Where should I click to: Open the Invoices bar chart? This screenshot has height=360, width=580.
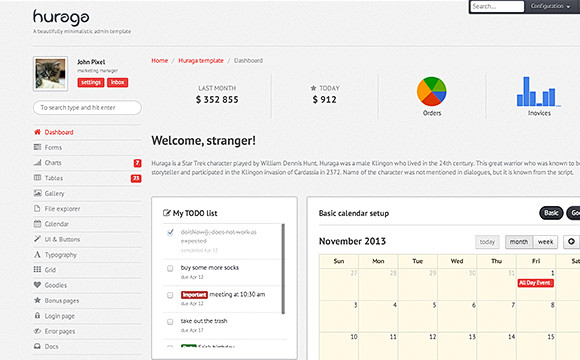coord(539,92)
